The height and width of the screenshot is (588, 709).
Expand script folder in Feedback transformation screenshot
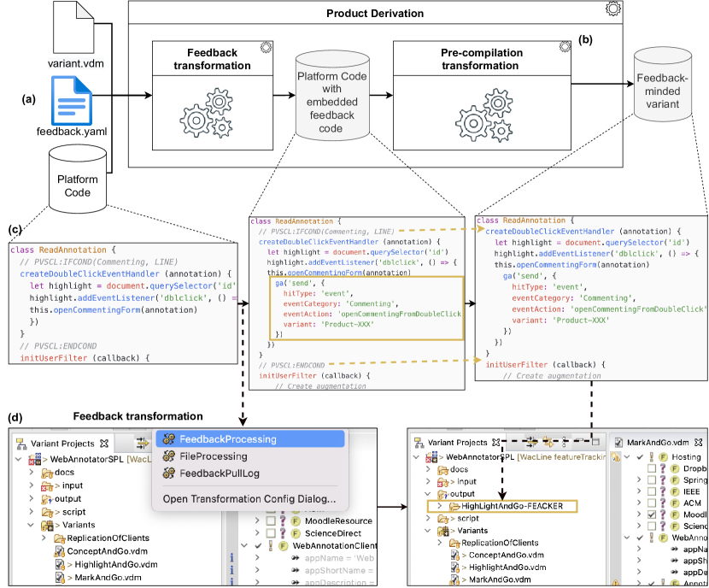[x=32, y=512]
